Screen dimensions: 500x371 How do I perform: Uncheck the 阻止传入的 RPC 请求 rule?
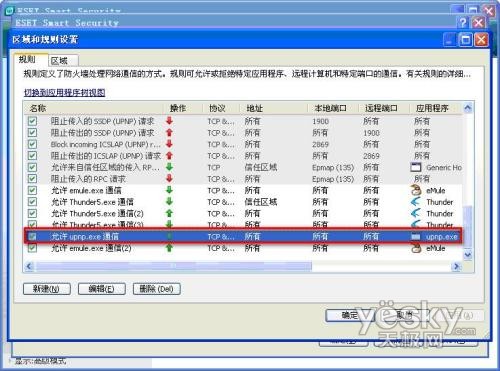(32, 179)
